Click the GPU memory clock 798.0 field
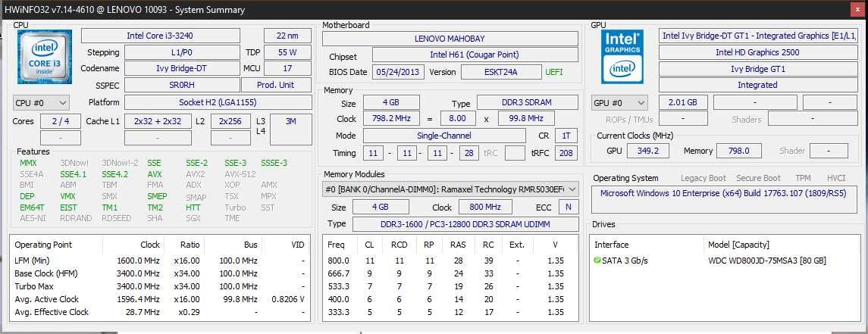868x334 pixels. click(x=739, y=151)
